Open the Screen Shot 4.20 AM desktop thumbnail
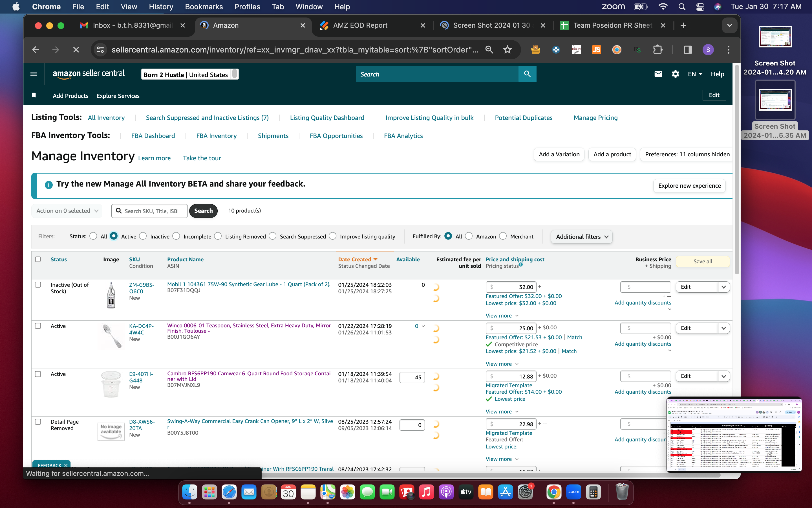The width and height of the screenshot is (812, 508). pos(775,37)
